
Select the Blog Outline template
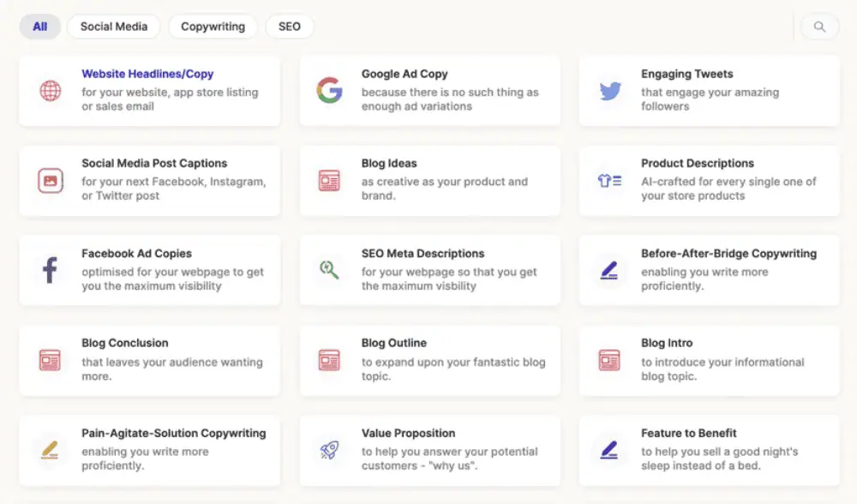[429, 360]
